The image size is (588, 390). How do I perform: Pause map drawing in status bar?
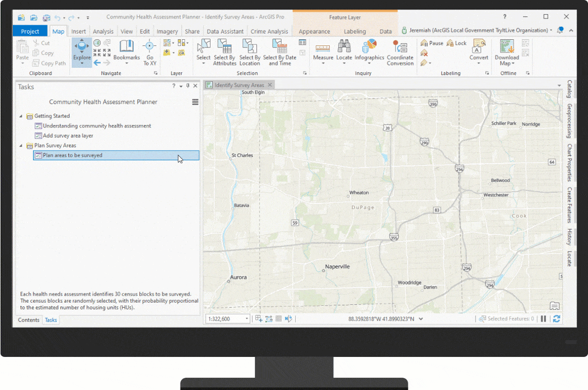(x=543, y=319)
